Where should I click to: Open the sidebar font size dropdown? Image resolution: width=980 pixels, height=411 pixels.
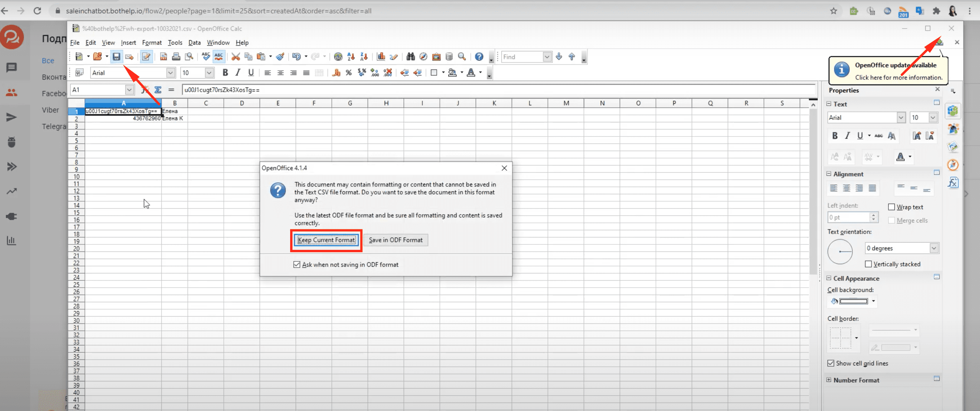tap(933, 118)
